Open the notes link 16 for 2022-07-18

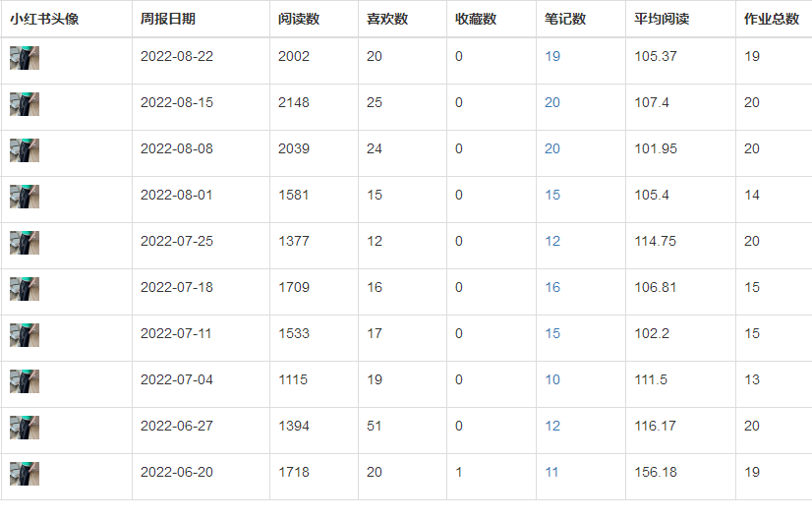[x=552, y=287]
